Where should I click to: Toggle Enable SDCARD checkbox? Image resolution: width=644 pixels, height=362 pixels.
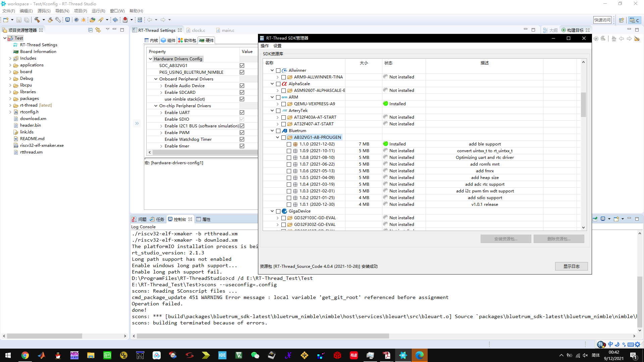point(242,93)
